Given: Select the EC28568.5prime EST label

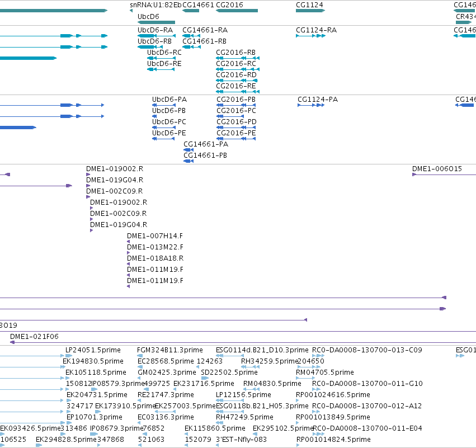Looking at the screenshot, I should click(166, 361).
